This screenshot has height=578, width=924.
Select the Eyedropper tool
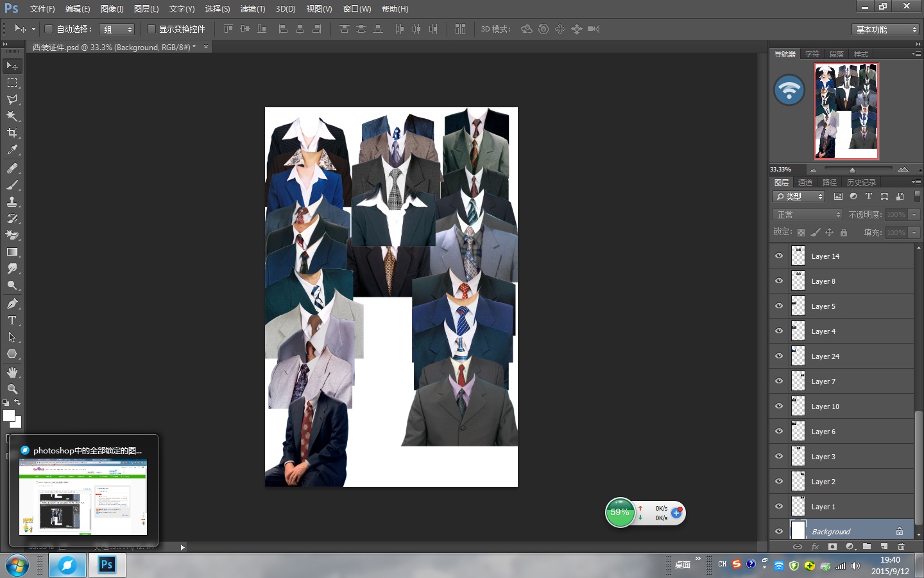[x=12, y=150]
